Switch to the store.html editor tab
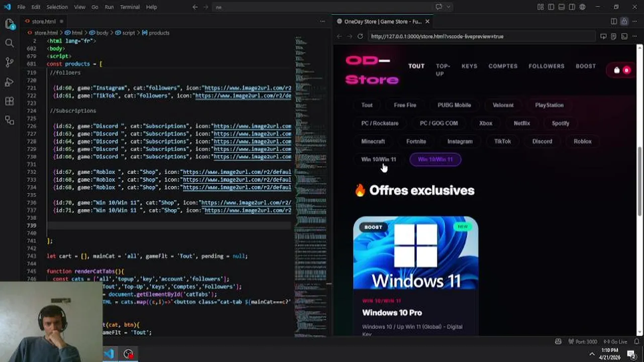The image size is (644, 362). [x=44, y=22]
